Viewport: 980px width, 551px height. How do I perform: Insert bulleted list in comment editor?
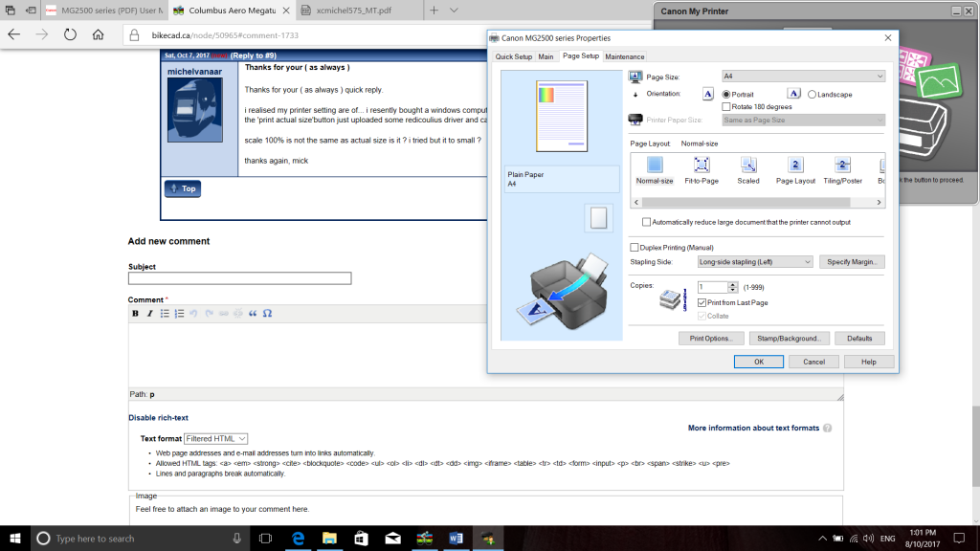[165, 314]
